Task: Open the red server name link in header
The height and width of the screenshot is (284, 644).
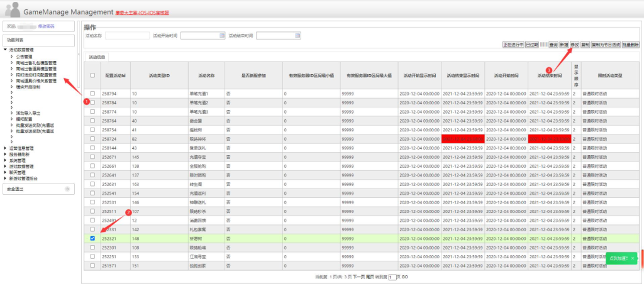Action: [142, 13]
